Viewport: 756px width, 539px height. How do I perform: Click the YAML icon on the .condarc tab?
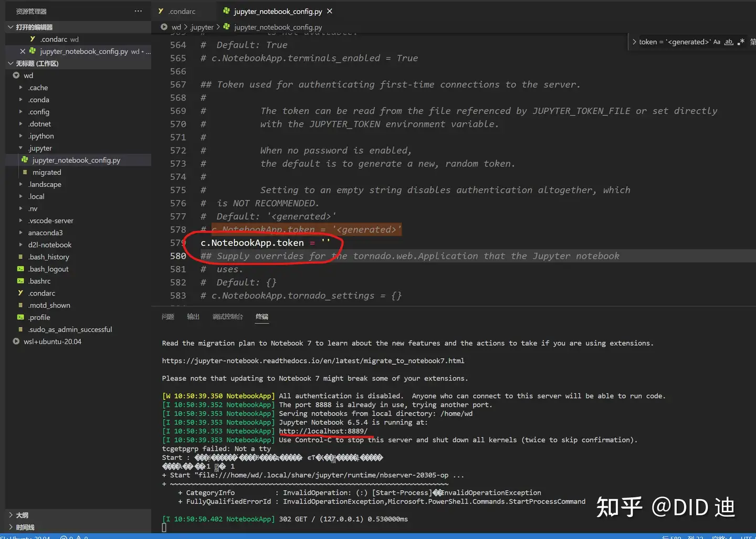[161, 10]
